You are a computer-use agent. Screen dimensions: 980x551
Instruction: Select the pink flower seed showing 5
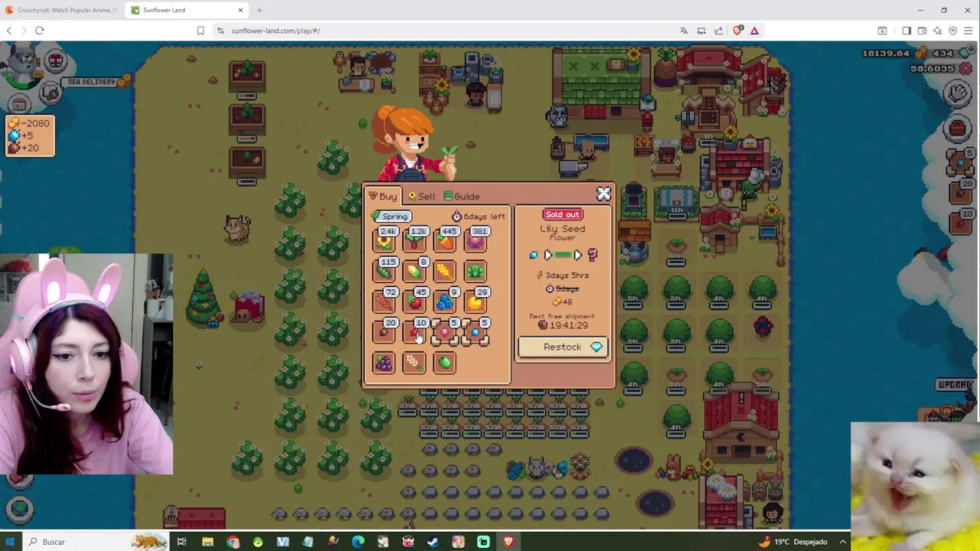tap(446, 331)
